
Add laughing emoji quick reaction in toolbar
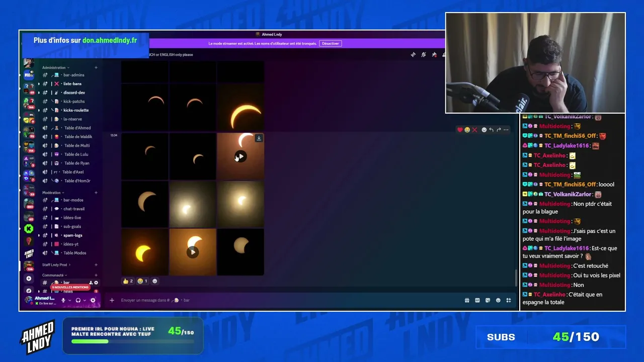[467, 130]
